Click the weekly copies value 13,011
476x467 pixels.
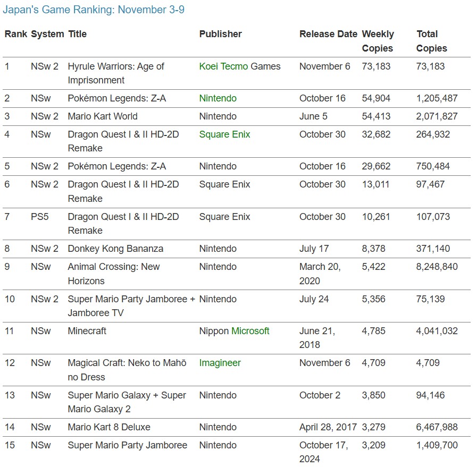coord(375,184)
